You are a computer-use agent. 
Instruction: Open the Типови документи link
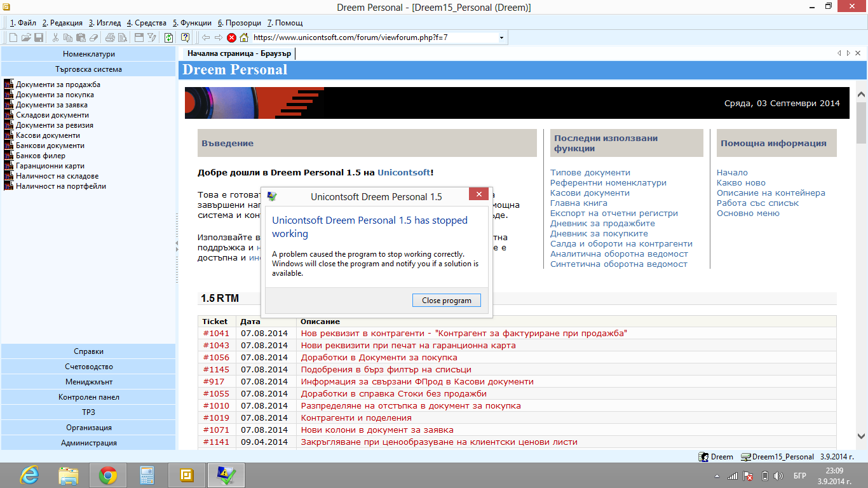[590, 172]
